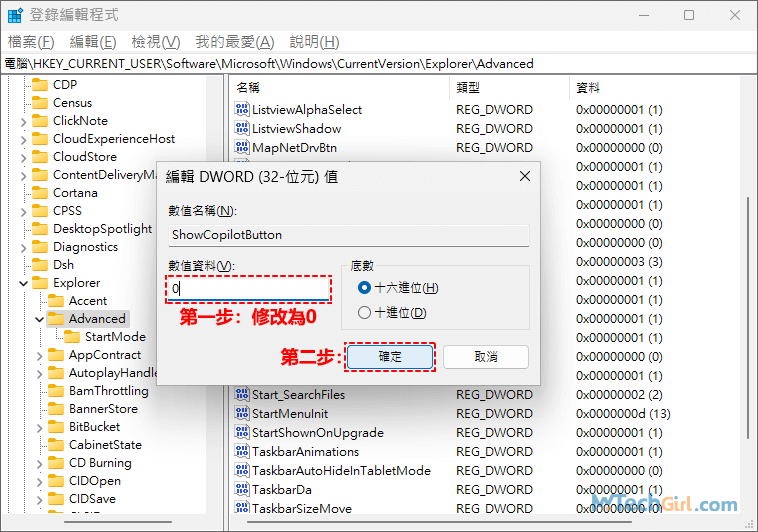Expand the CloudExperienceHost tree node
This screenshot has width=758, height=532.
(x=23, y=140)
